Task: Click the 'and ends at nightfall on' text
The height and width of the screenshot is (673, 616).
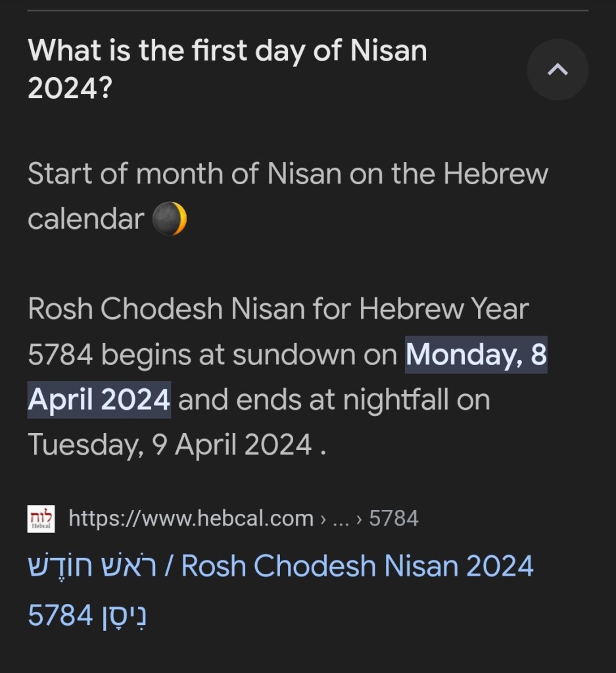Action: [x=334, y=400]
